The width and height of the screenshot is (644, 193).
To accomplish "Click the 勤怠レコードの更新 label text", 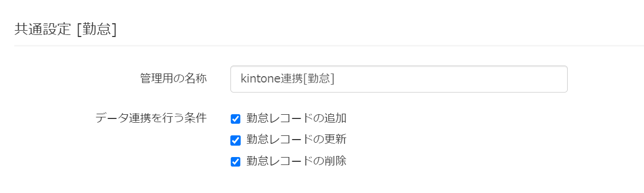I will pos(297,140).
